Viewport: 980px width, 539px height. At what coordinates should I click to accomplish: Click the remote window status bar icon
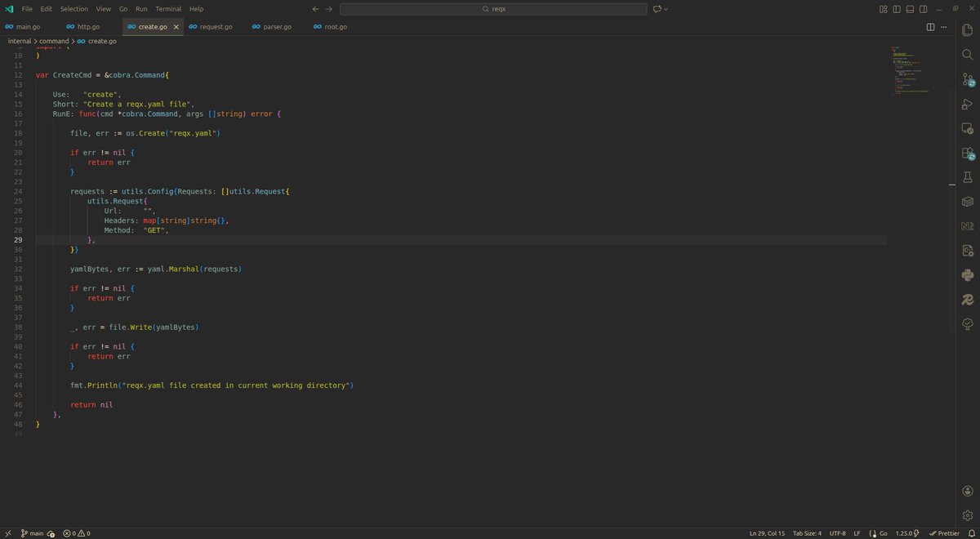click(7, 533)
